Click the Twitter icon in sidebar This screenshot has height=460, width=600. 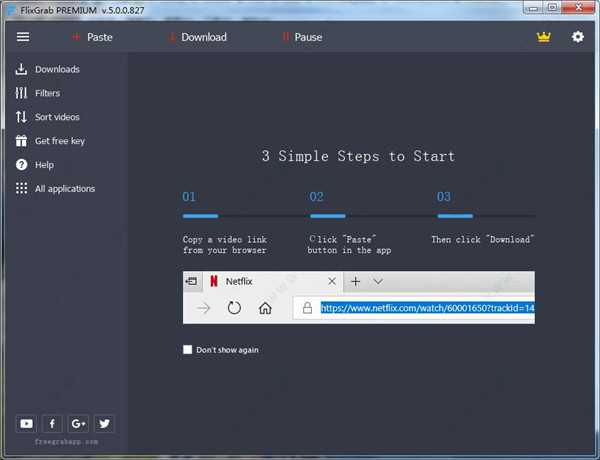[104, 423]
